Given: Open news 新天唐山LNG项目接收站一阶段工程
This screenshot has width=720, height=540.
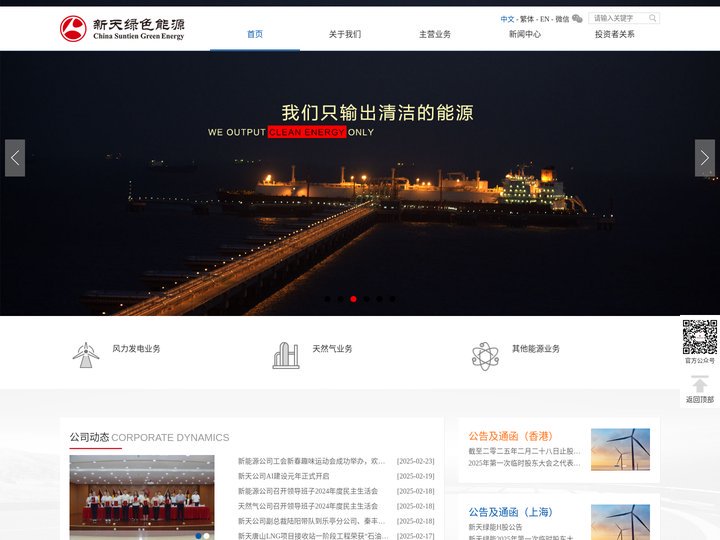Looking at the screenshot, I should (x=312, y=536).
